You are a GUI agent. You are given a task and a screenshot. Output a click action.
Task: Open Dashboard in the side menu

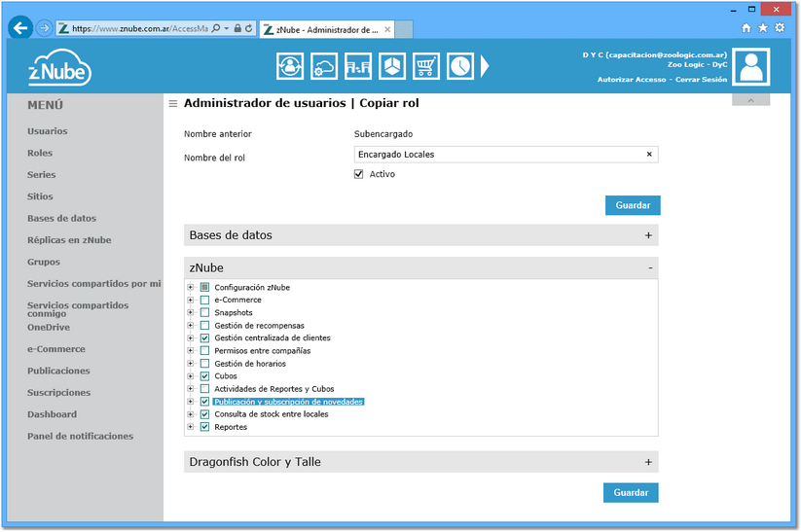click(53, 414)
